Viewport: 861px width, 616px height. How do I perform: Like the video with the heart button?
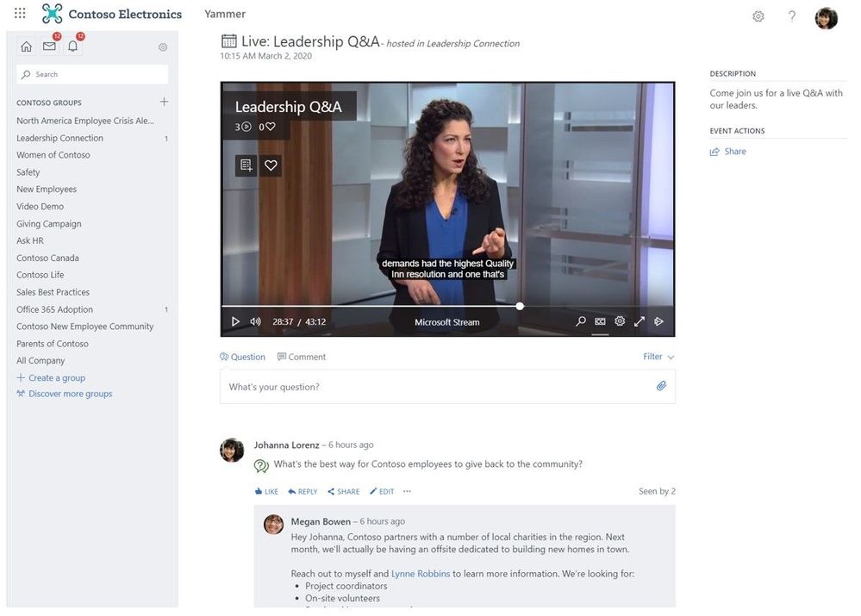(x=271, y=165)
